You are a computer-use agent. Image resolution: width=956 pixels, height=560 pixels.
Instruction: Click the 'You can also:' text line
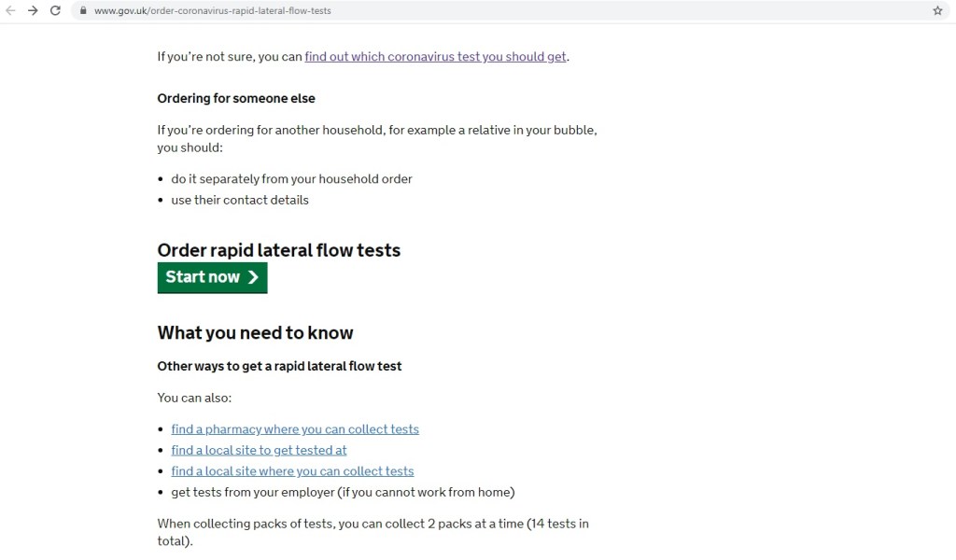194,398
